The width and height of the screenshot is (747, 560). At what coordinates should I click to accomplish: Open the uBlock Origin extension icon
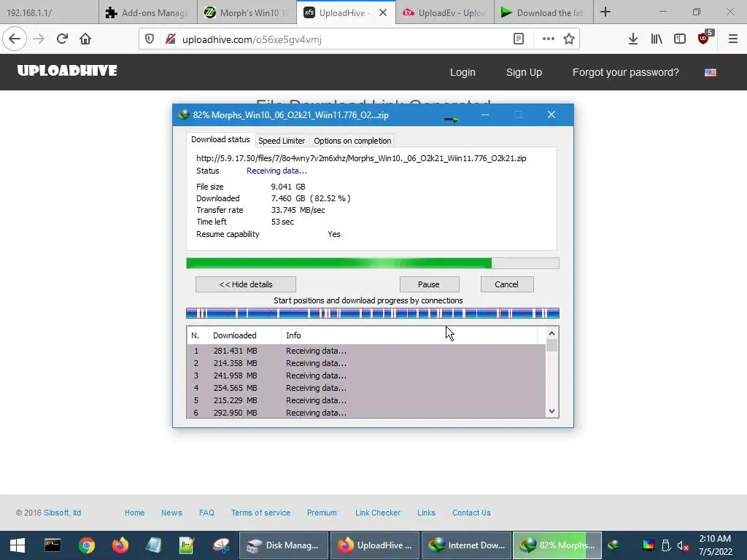[705, 38]
